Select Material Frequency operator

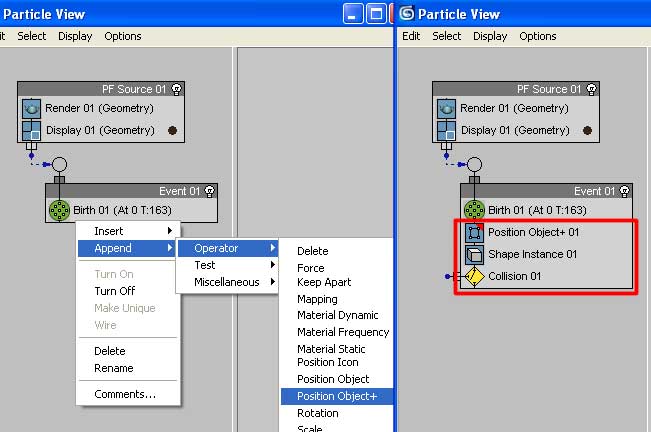343,332
